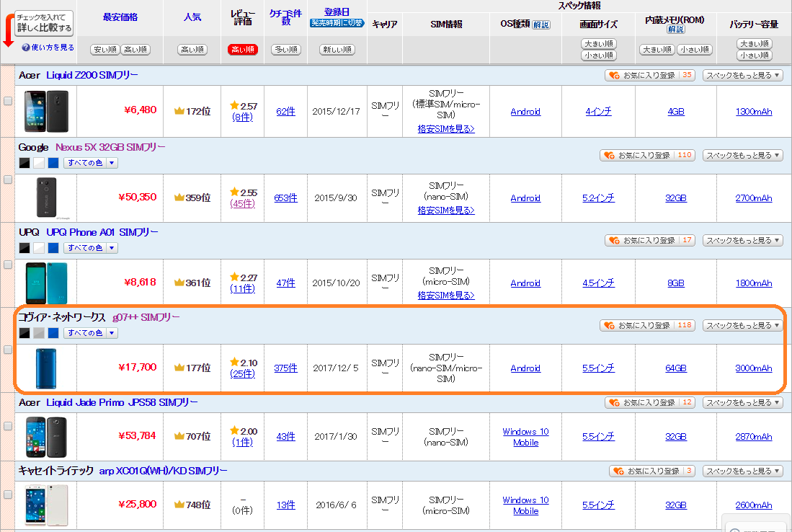Check the compare box for Acer Liquid Z200

tap(8, 101)
